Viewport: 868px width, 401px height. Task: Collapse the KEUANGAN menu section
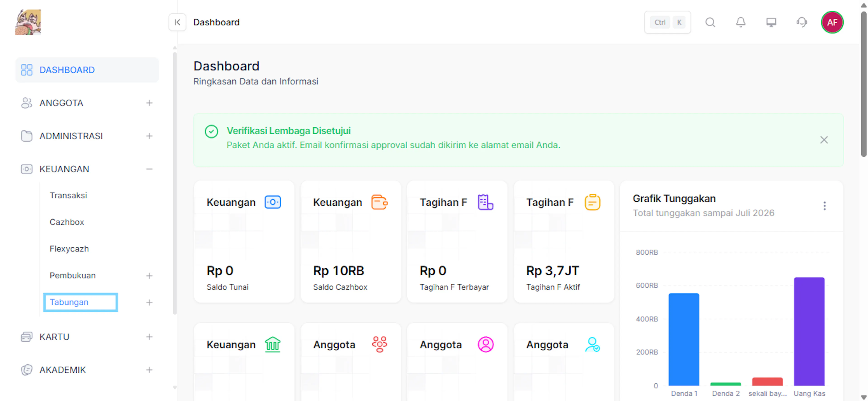point(149,169)
